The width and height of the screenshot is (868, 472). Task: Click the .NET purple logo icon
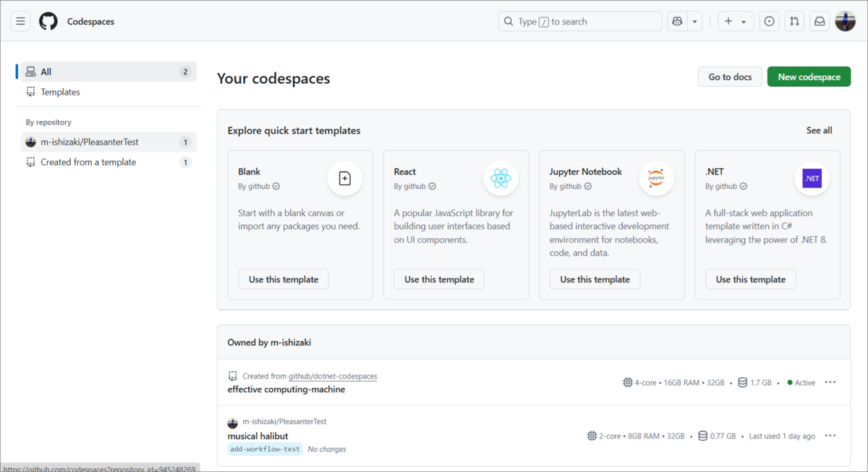(812, 178)
